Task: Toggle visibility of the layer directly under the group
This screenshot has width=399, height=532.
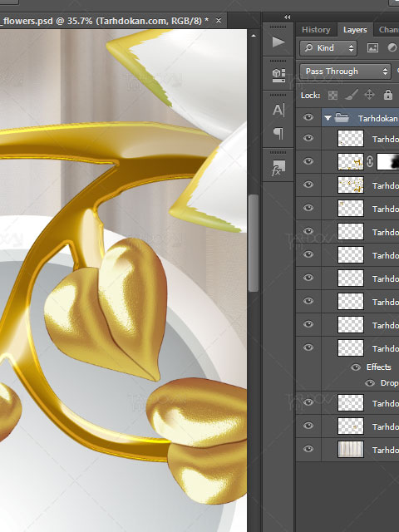Action: [x=308, y=138]
